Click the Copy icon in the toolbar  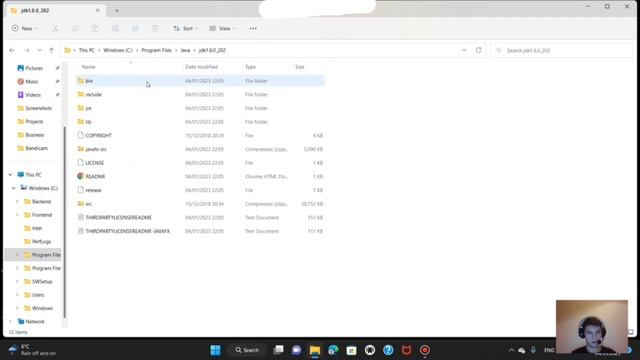click(75, 29)
